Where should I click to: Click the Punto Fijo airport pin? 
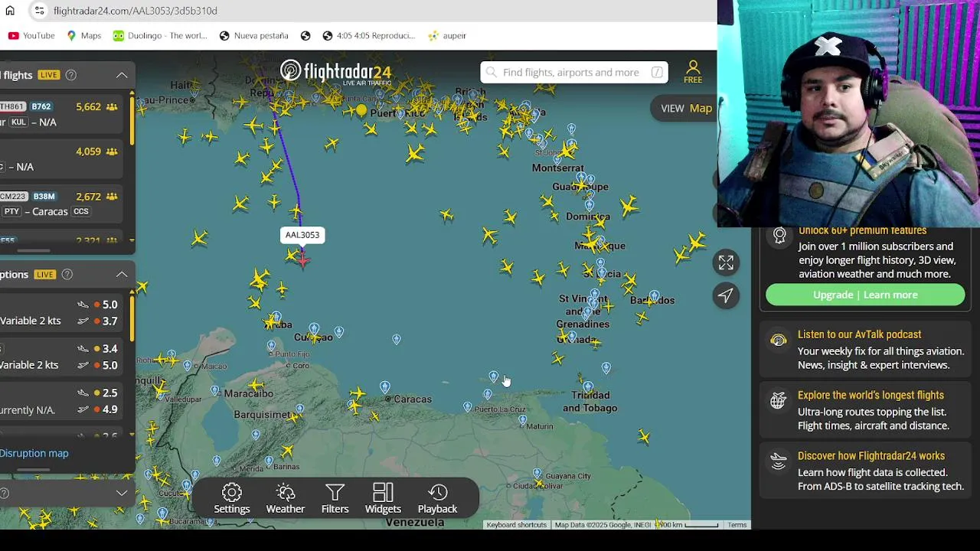pos(271,346)
